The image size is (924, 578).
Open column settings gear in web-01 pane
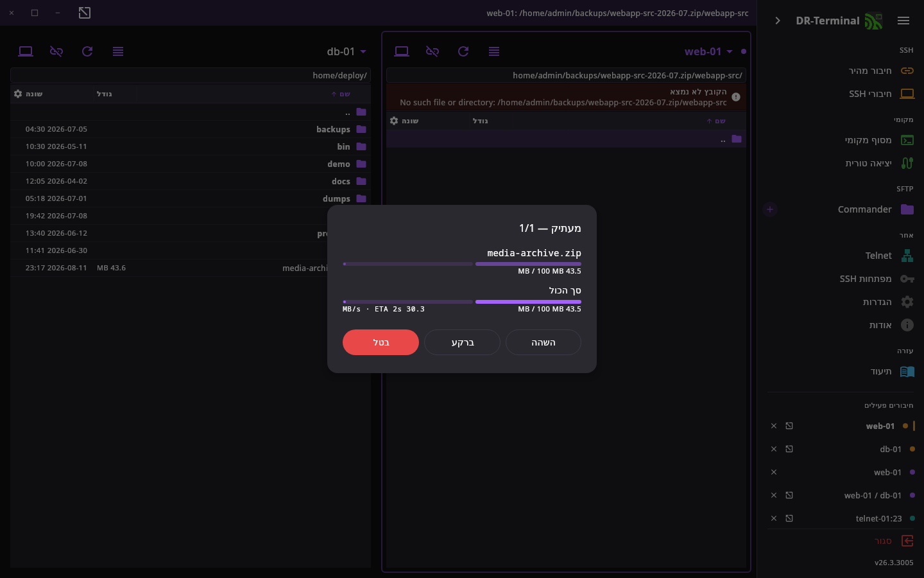click(x=394, y=121)
